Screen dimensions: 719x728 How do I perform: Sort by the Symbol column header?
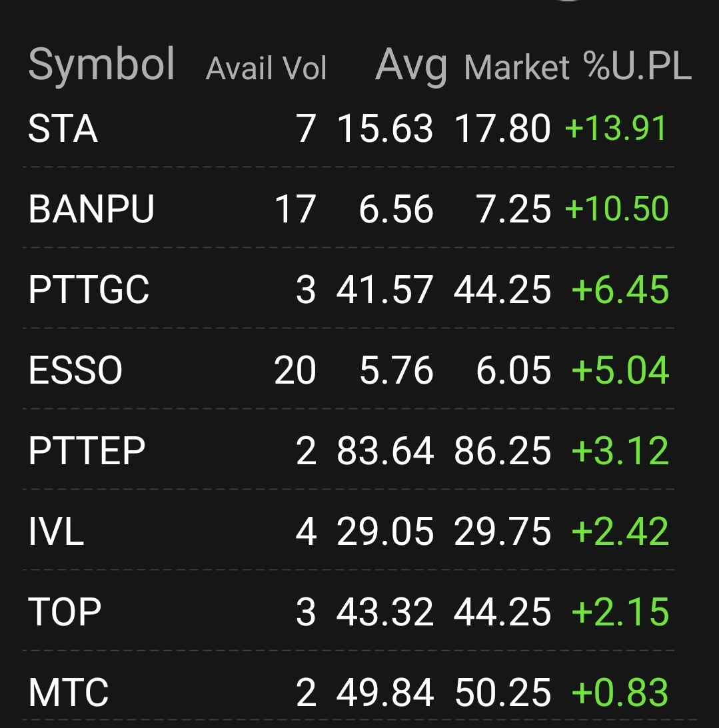click(101, 65)
